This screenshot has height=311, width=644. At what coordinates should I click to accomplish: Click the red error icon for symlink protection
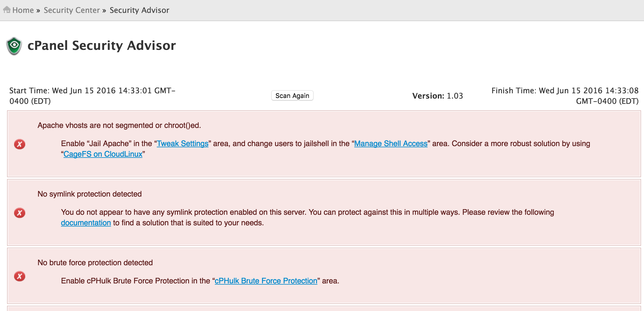20,213
